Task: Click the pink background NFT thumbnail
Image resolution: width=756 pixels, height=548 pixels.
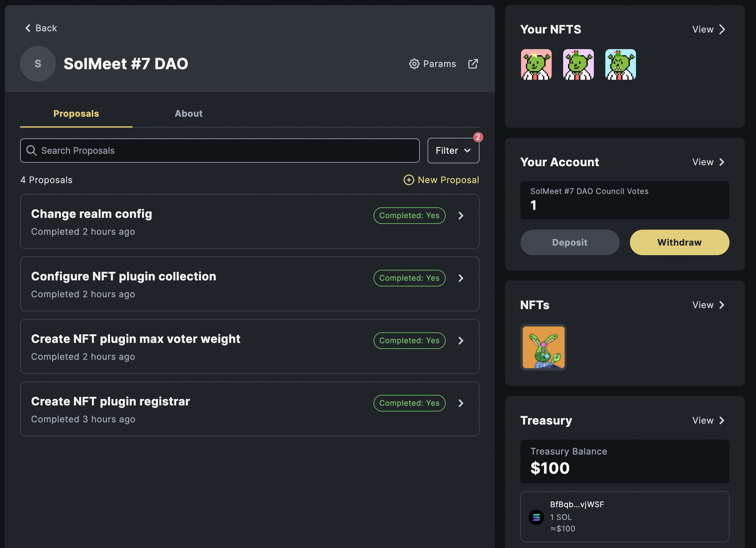Action: (x=536, y=65)
